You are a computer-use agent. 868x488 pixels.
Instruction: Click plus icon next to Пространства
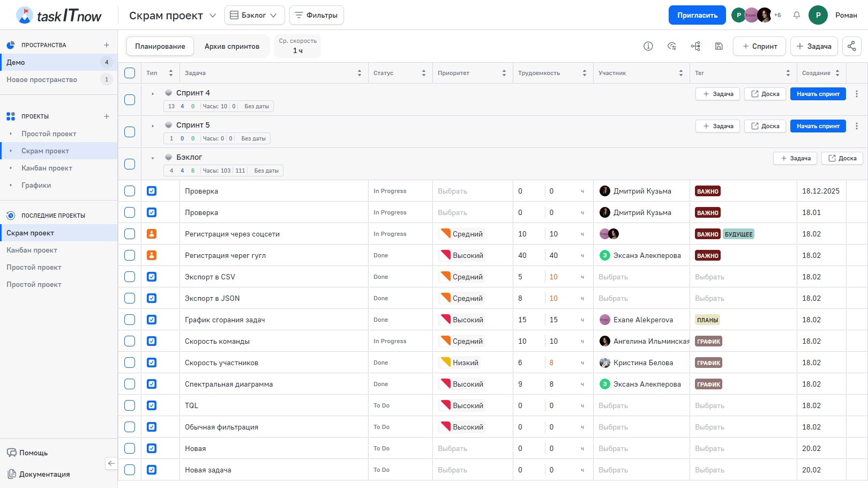[107, 45]
